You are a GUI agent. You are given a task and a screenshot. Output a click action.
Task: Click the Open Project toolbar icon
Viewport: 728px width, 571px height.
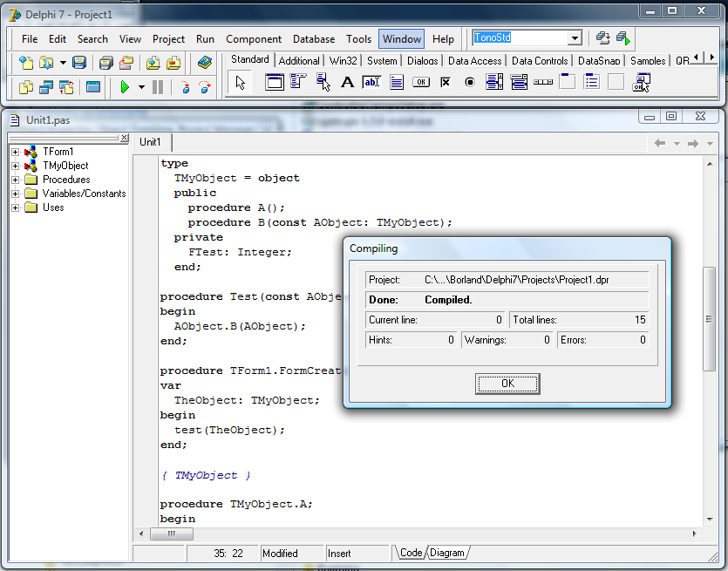point(126,62)
